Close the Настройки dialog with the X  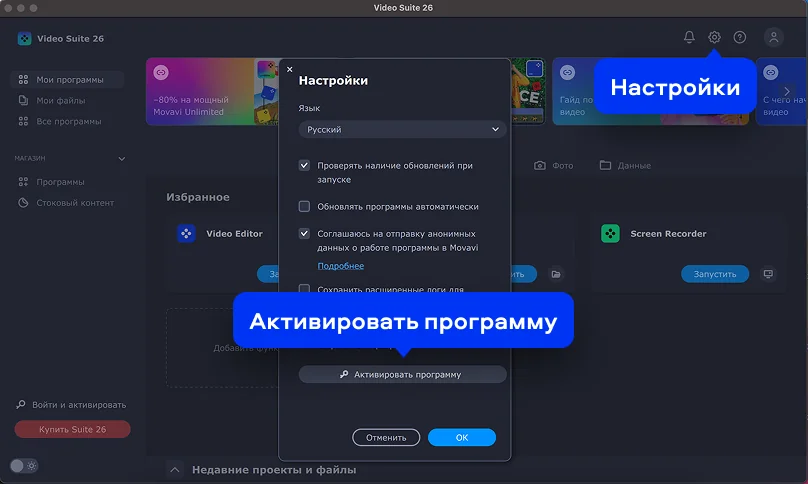(x=290, y=69)
